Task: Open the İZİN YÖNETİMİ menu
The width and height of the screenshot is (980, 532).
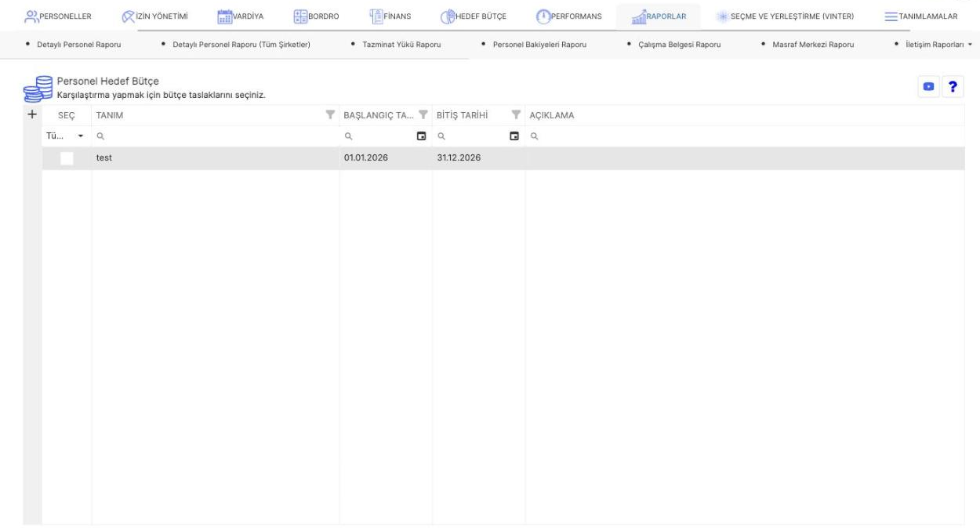Action: pos(154,16)
